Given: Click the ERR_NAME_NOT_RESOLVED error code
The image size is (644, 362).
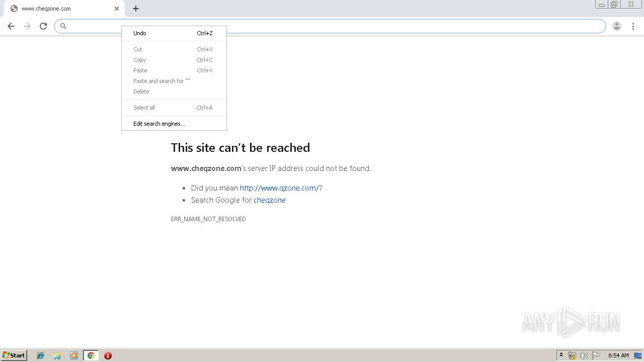Looking at the screenshot, I should [208, 219].
